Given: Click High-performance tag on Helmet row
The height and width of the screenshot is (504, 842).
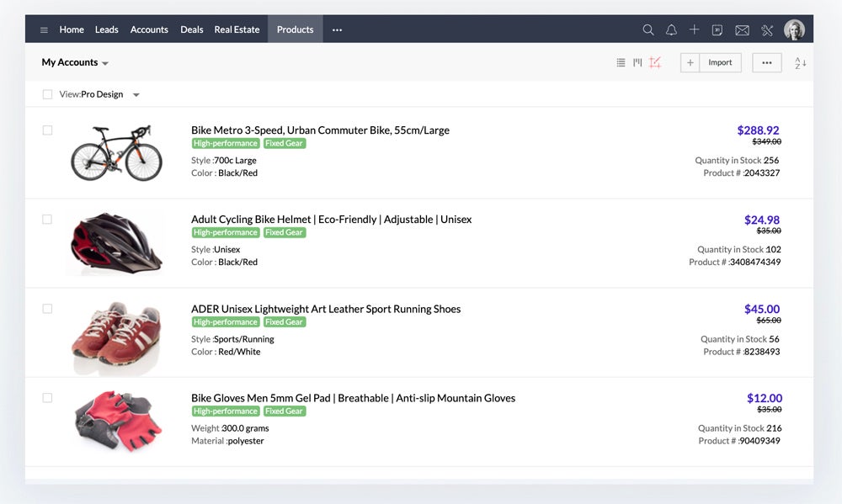Looking at the screenshot, I should click(226, 232).
